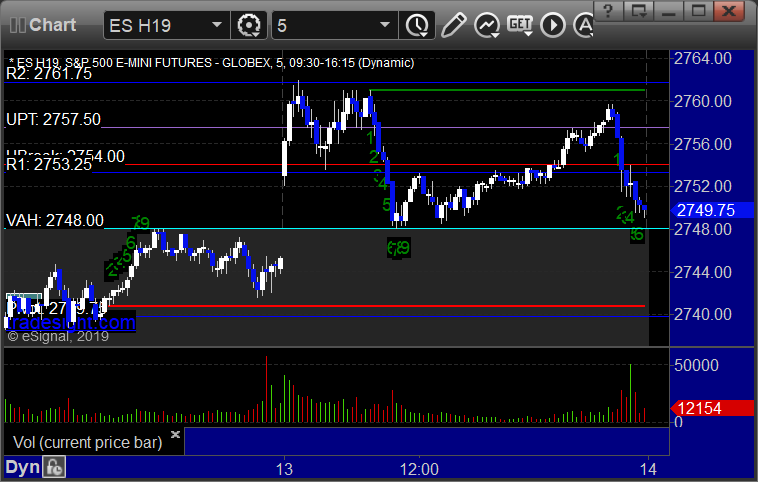This screenshot has width=758, height=482.
Task: Click the 2740.00 price axis label
Action: point(703,315)
